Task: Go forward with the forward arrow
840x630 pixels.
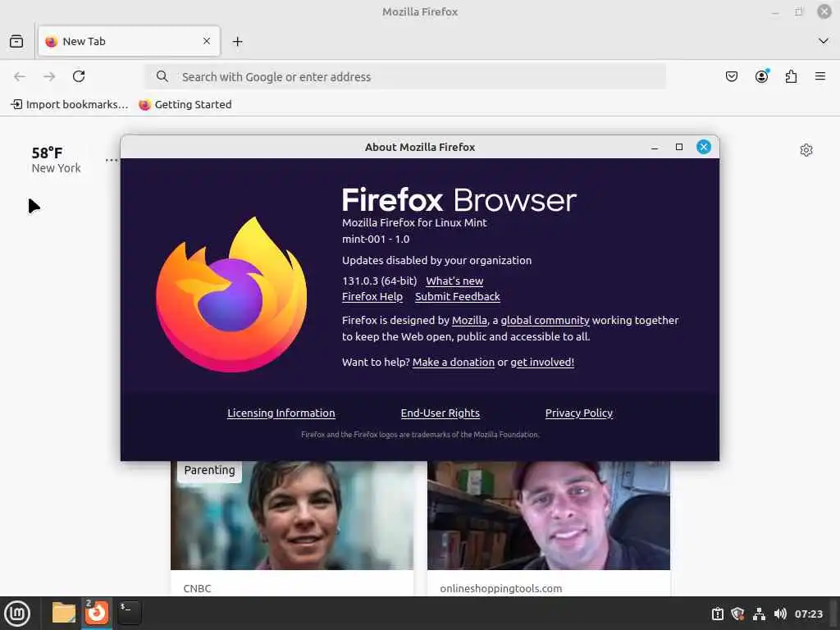Action: [49, 76]
